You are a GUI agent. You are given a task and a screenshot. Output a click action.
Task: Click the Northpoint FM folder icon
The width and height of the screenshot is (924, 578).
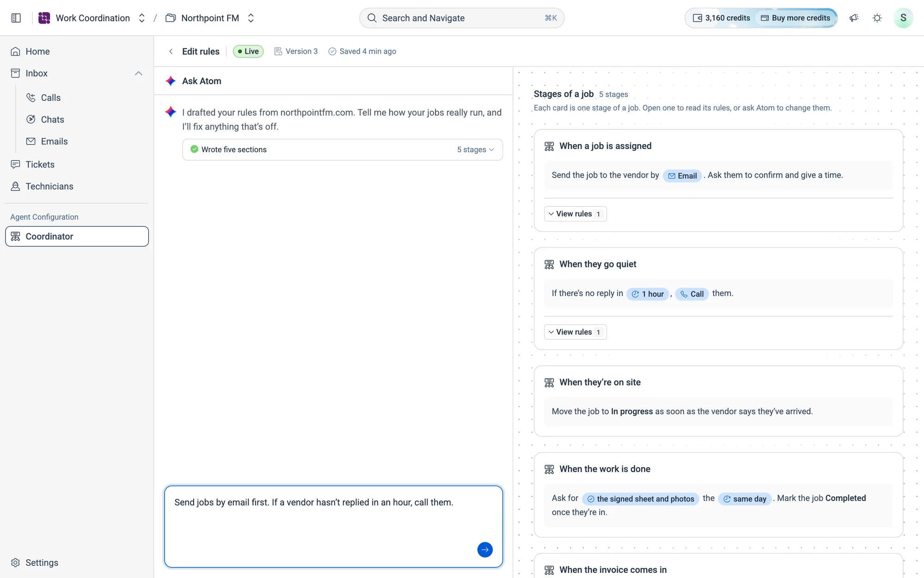click(170, 18)
